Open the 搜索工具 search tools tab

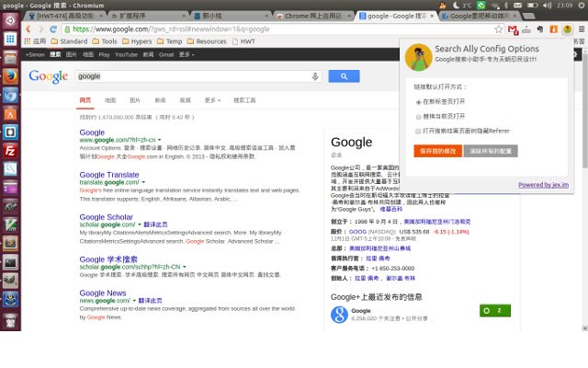[244, 100]
